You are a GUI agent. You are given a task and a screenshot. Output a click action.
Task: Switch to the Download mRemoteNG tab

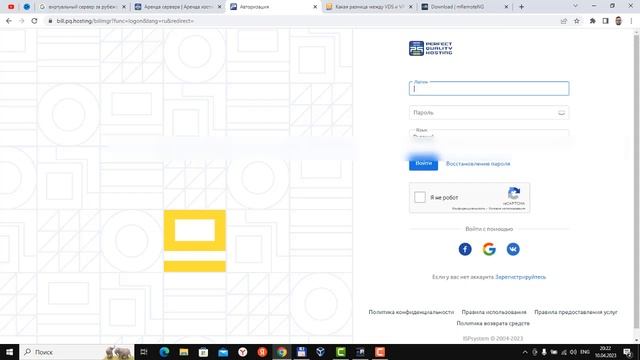coord(464,7)
